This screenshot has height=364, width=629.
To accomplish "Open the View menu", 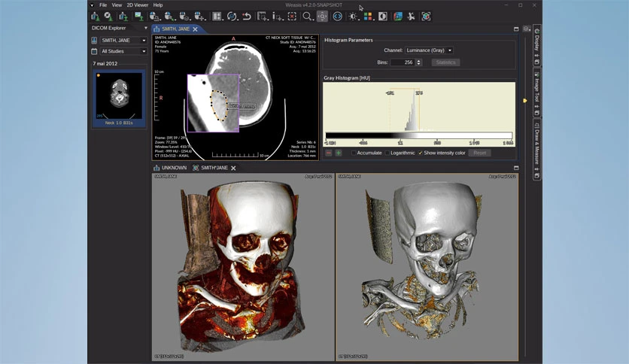I will (x=117, y=5).
